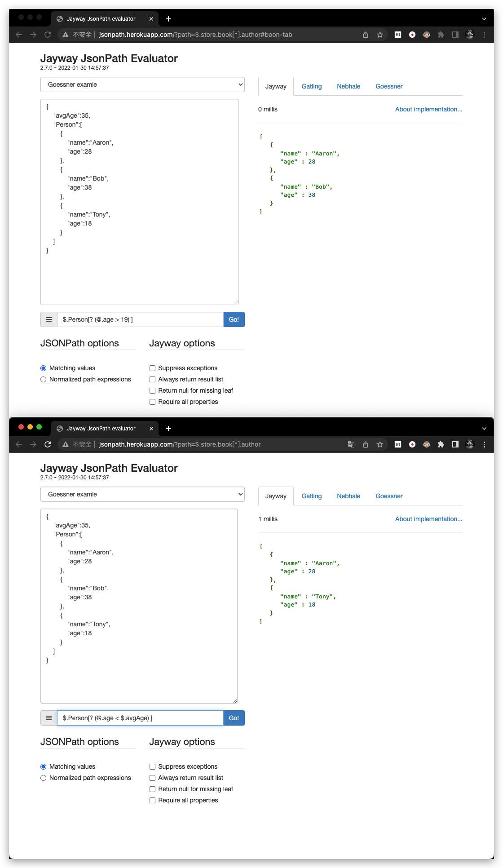Image resolution: width=503 pixels, height=868 pixels.
Task: Open the three-dot Chrome menu in the foreground window
Action: tap(484, 444)
